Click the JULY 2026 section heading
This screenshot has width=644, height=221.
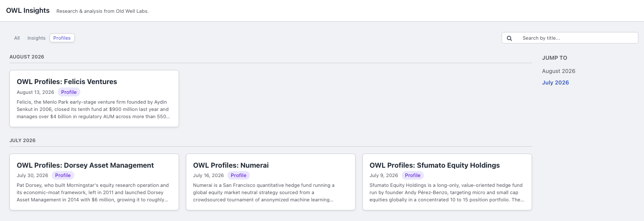pyautogui.click(x=23, y=140)
